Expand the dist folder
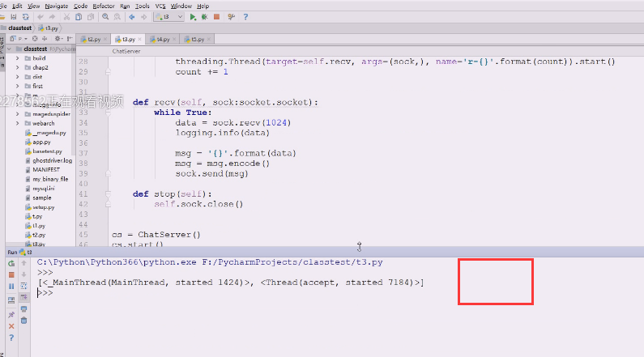Screen dimensions: 644x357 pos(17,77)
